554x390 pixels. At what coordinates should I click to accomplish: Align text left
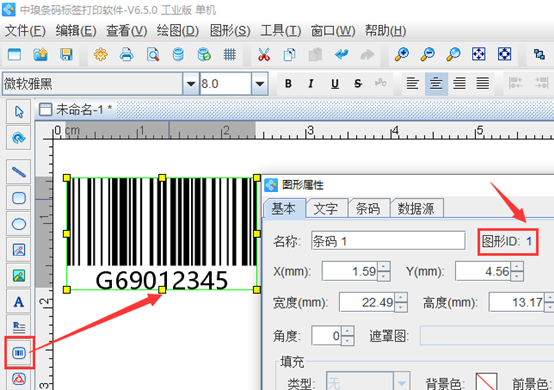412,84
